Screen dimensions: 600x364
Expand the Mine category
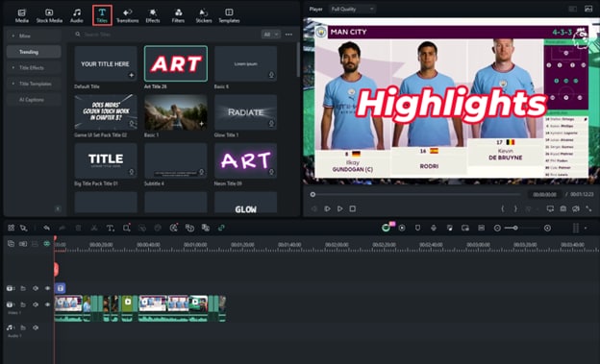coord(34,36)
